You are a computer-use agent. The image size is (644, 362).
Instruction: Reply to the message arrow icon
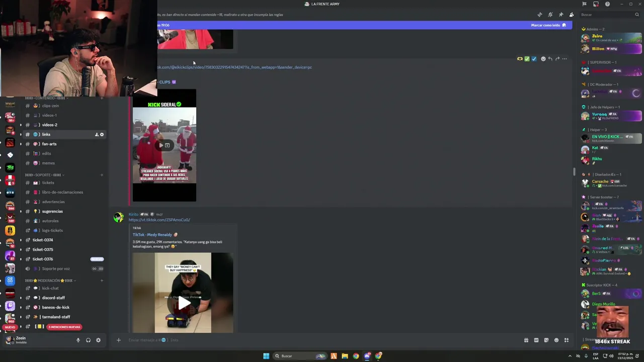click(x=550, y=59)
